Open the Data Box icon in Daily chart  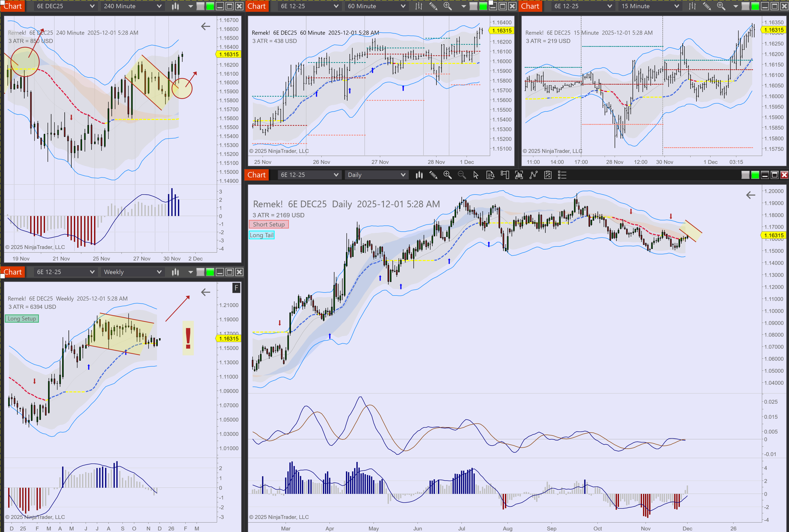pos(490,175)
